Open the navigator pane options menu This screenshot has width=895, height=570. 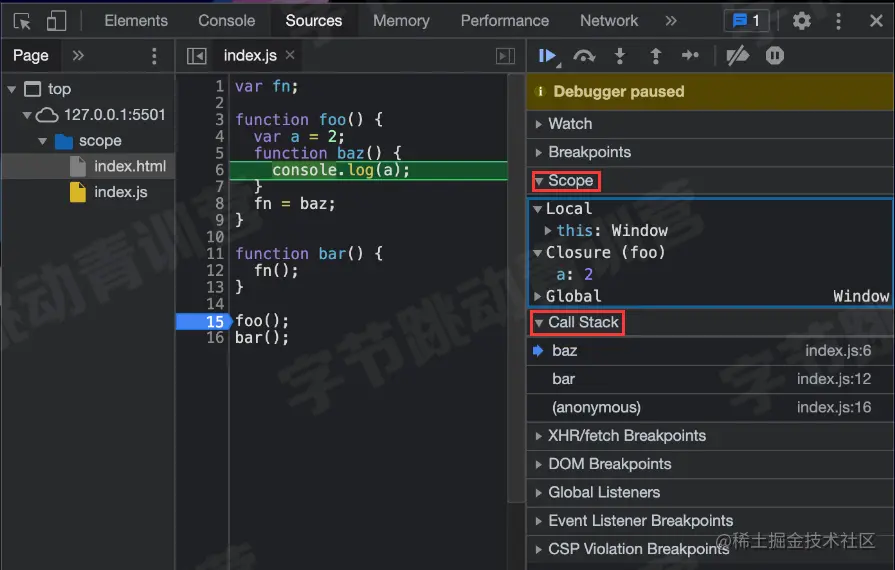[x=154, y=55]
